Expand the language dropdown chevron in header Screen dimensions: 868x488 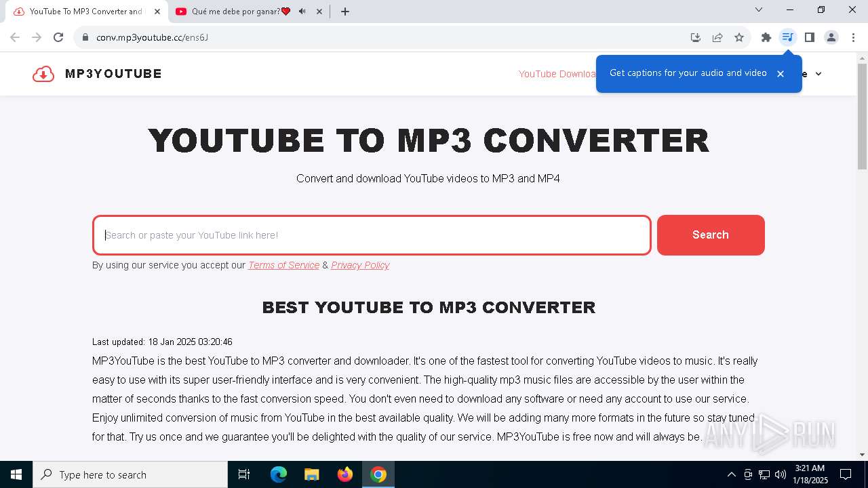818,74
